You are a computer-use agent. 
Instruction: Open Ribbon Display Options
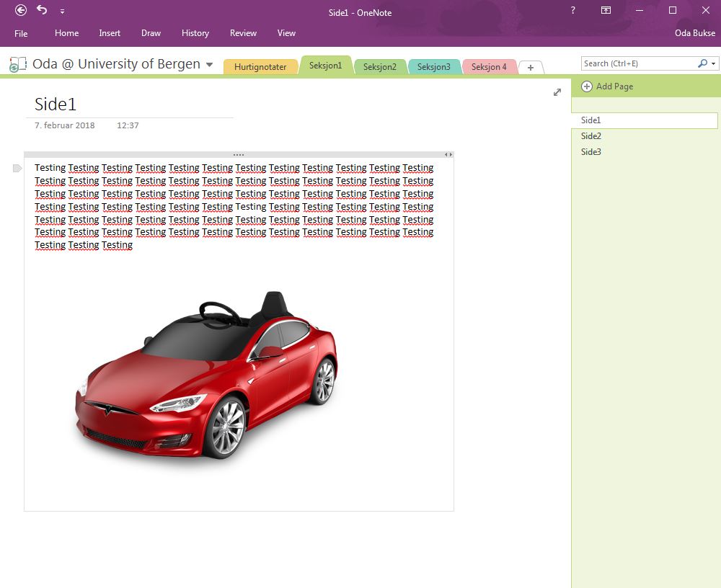click(606, 10)
